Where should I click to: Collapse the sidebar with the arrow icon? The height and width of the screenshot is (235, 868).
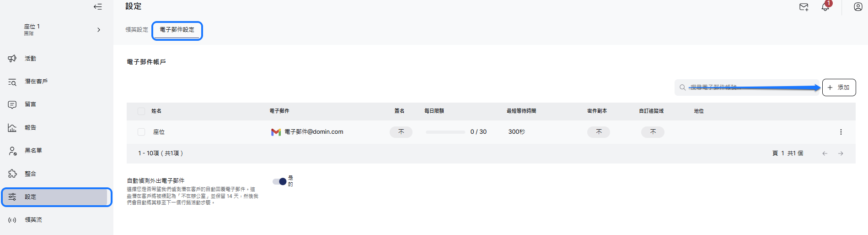97,7
